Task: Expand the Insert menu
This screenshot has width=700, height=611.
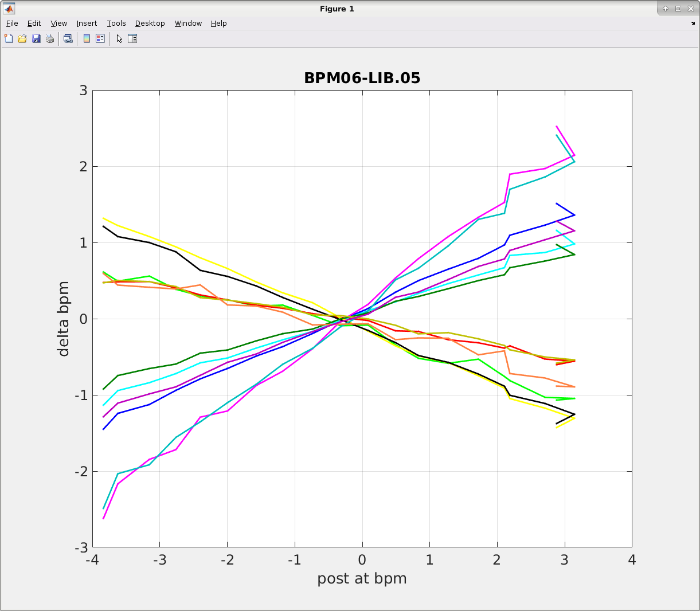Action: [87, 23]
